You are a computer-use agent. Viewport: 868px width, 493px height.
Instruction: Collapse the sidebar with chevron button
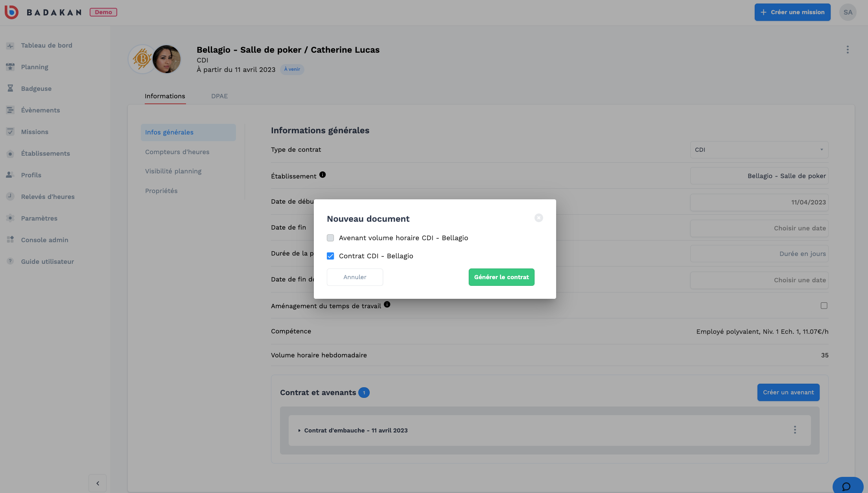[98, 484]
